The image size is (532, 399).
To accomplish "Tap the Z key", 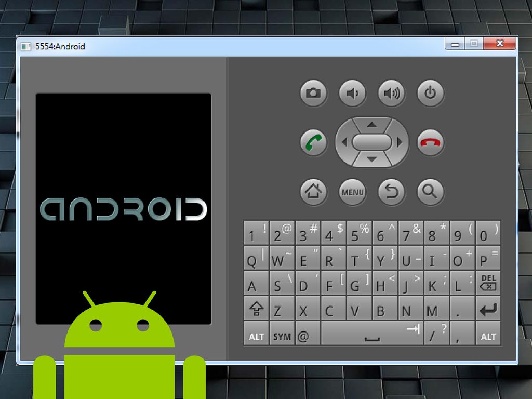I will (x=282, y=308).
